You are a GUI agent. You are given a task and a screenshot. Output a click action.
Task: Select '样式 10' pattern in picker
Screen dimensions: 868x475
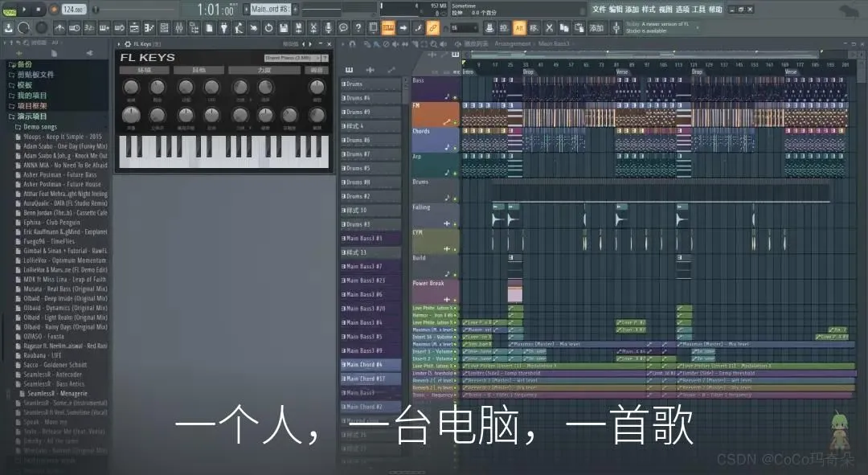click(371, 211)
